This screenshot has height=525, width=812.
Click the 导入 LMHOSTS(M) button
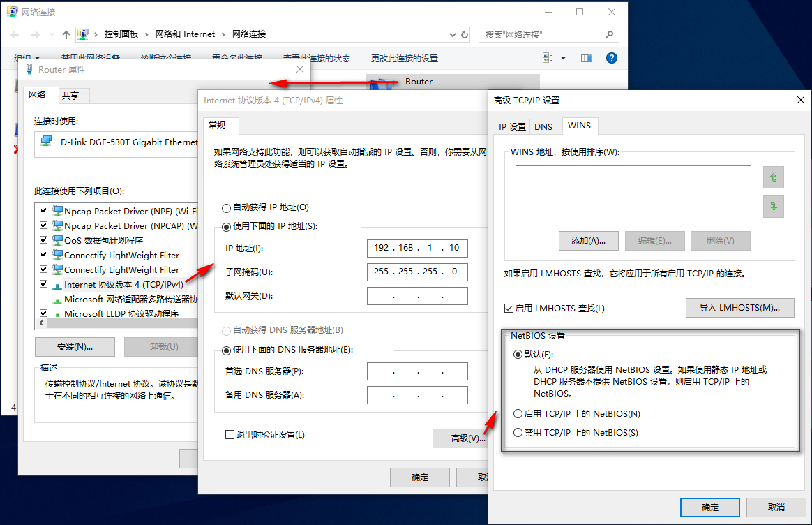[x=739, y=308]
